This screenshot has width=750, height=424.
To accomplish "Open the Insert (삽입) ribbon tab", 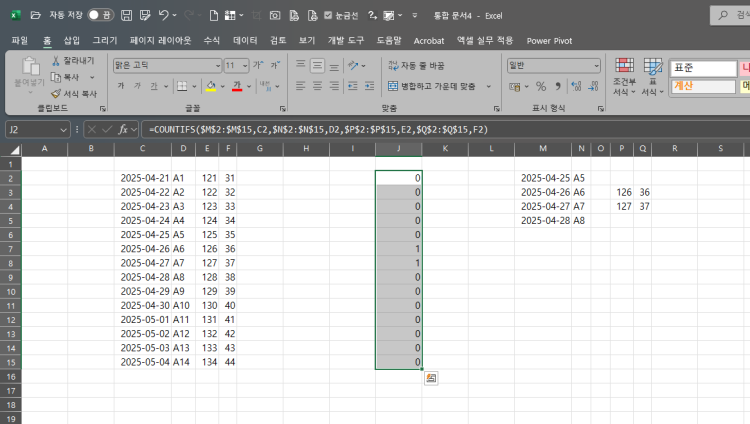I will click(x=72, y=41).
